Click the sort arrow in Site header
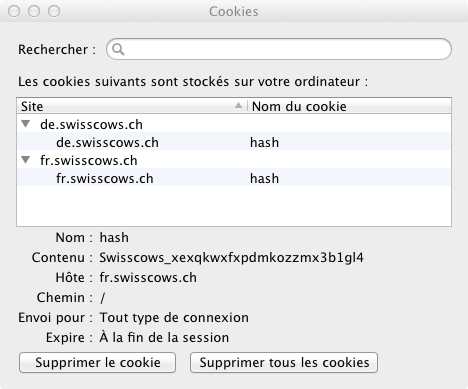 [238, 106]
